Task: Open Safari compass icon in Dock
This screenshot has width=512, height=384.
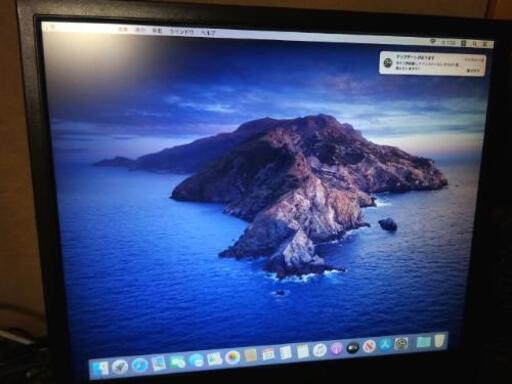Action: [139, 365]
